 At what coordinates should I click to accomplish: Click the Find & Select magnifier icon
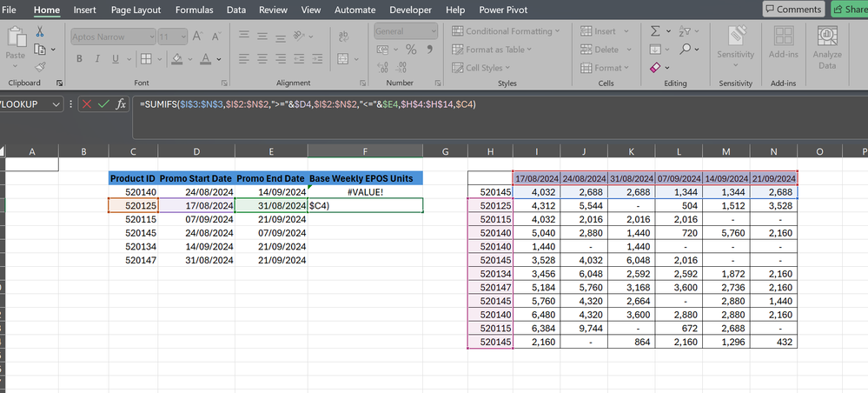(x=686, y=49)
